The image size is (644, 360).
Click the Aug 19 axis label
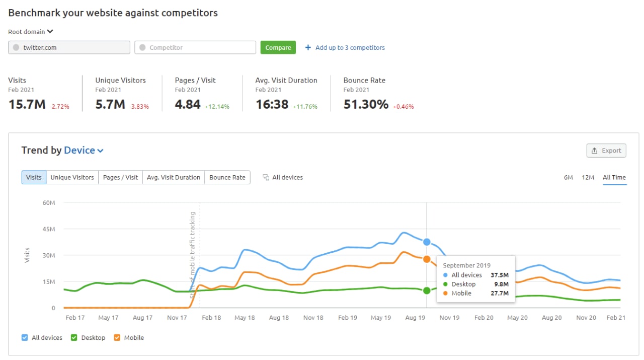pyautogui.click(x=415, y=318)
